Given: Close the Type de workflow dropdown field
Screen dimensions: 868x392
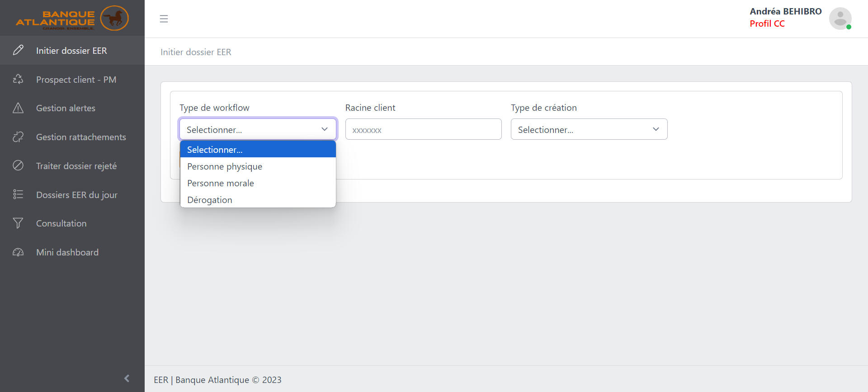Looking at the screenshot, I should (258, 129).
